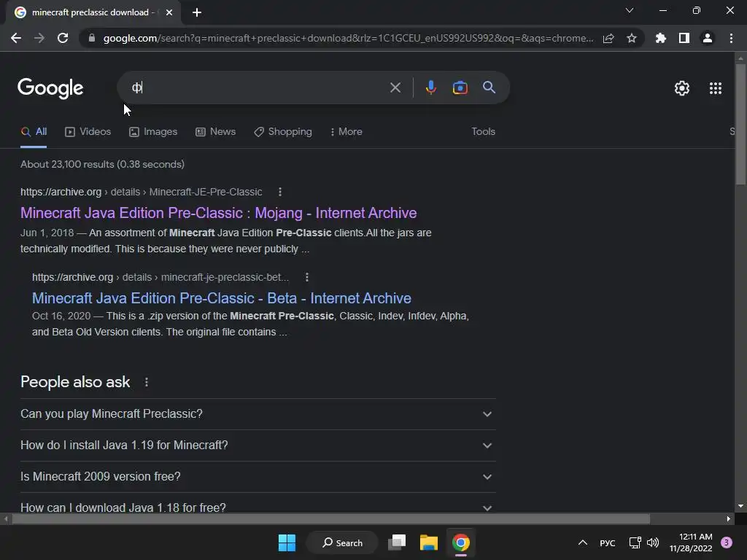The width and height of the screenshot is (747, 560).
Task: Reload the page with the refresh icon
Action: tap(63, 38)
